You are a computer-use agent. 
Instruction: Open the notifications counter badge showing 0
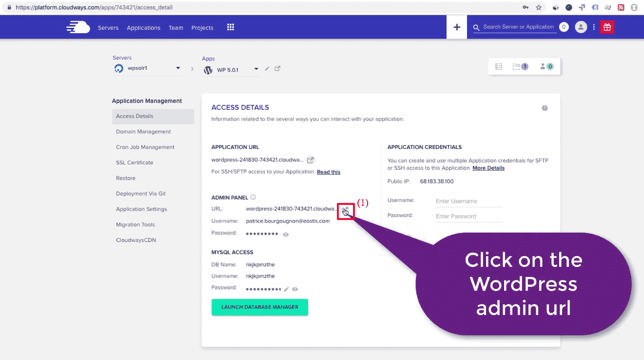[x=564, y=27]
